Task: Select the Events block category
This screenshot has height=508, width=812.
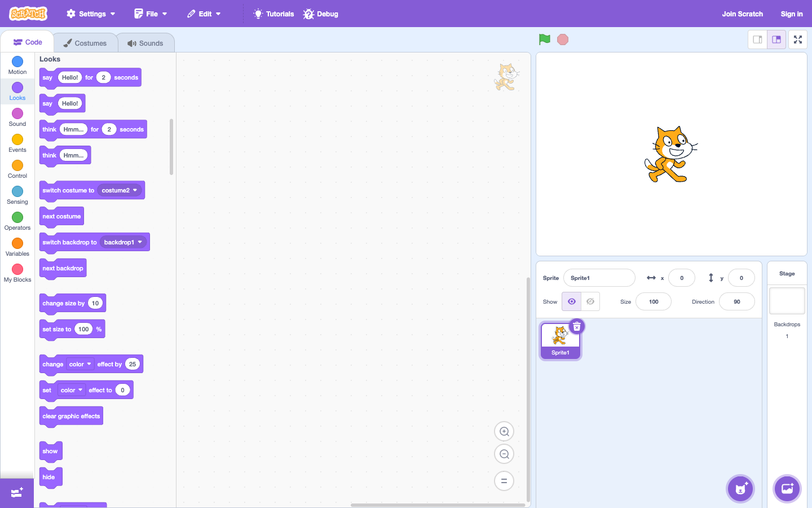Action: 17,143
